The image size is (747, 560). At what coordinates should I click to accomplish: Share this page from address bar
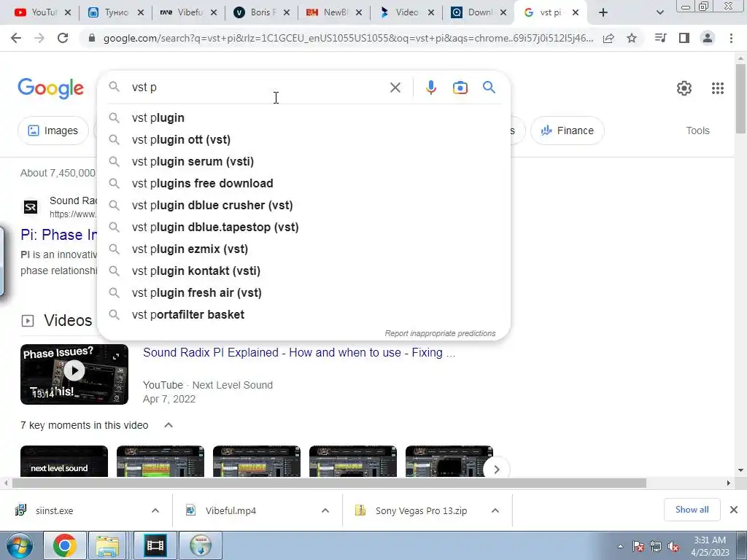point(608,38)
